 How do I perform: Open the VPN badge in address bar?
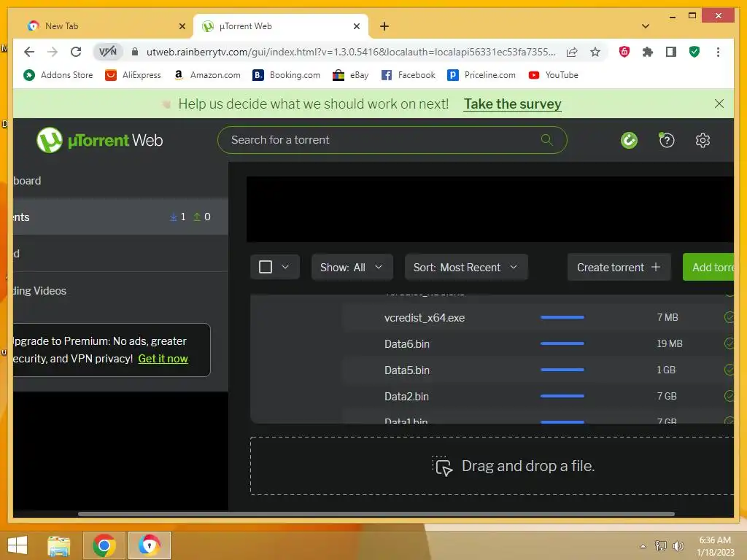click(x=108, y=52)
